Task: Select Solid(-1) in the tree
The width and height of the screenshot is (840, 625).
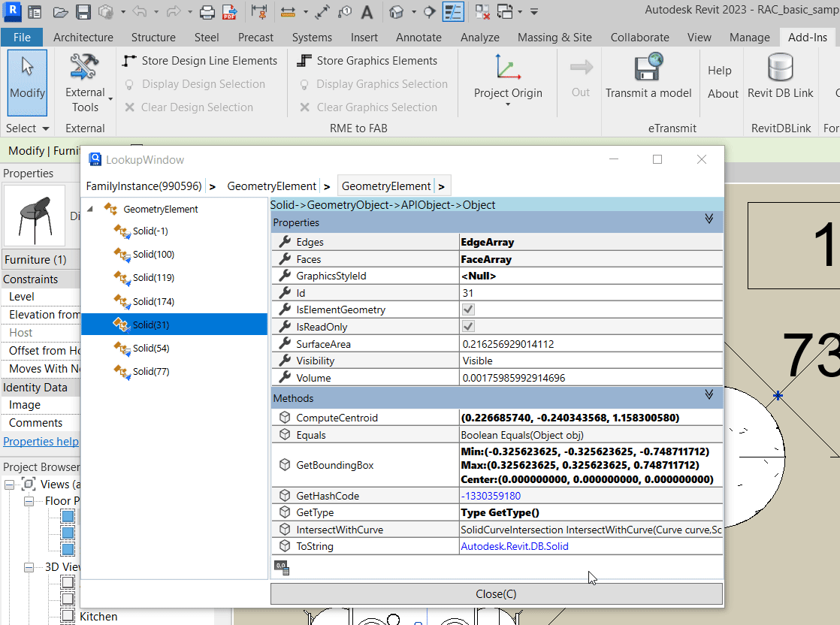Action: click(x=150, y=231)
